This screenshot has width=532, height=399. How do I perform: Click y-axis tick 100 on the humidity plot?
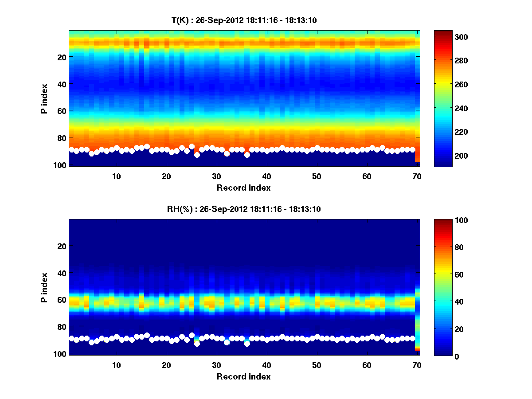pos(61,353)
